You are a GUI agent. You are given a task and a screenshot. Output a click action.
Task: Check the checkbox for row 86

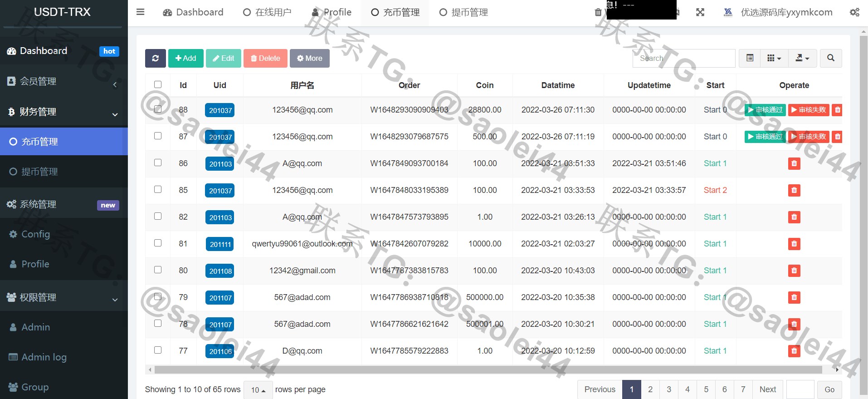(x=158, y=163)
